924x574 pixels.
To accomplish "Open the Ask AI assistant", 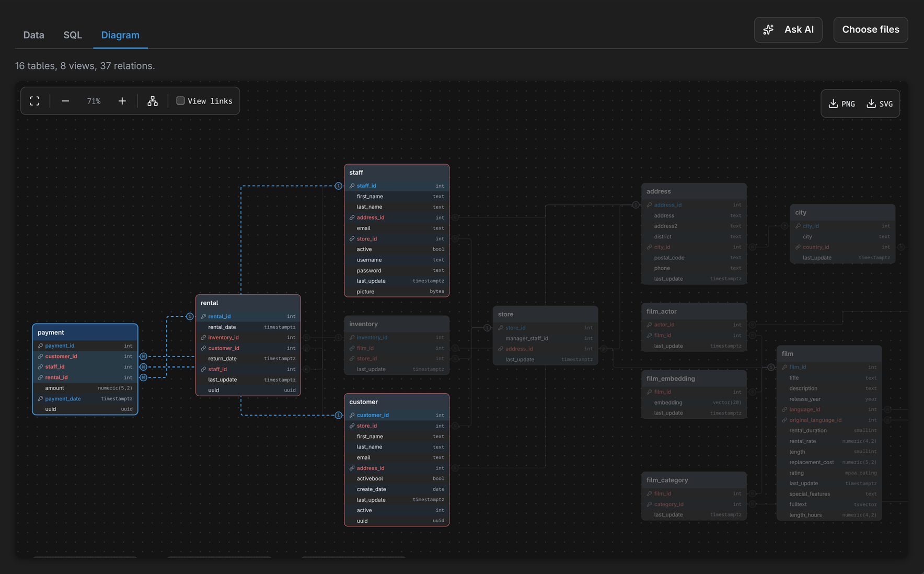I will click(x=788, y=30).
